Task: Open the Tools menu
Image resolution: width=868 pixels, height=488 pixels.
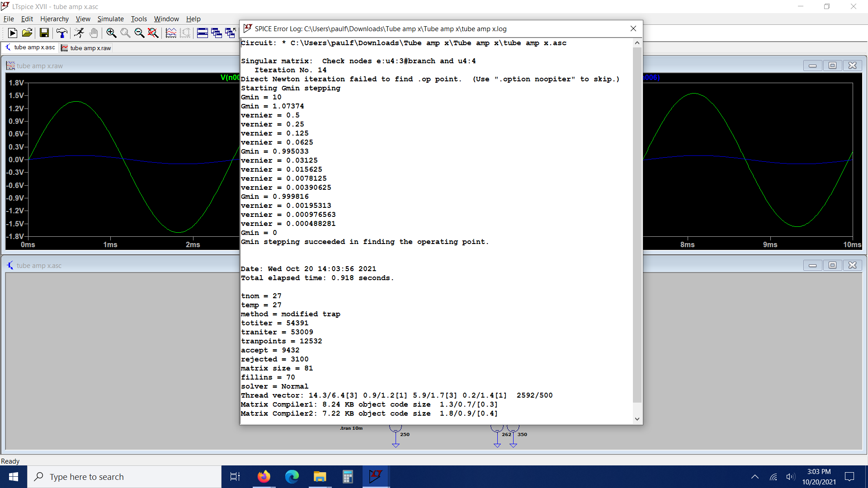Action: pos(139,19)
